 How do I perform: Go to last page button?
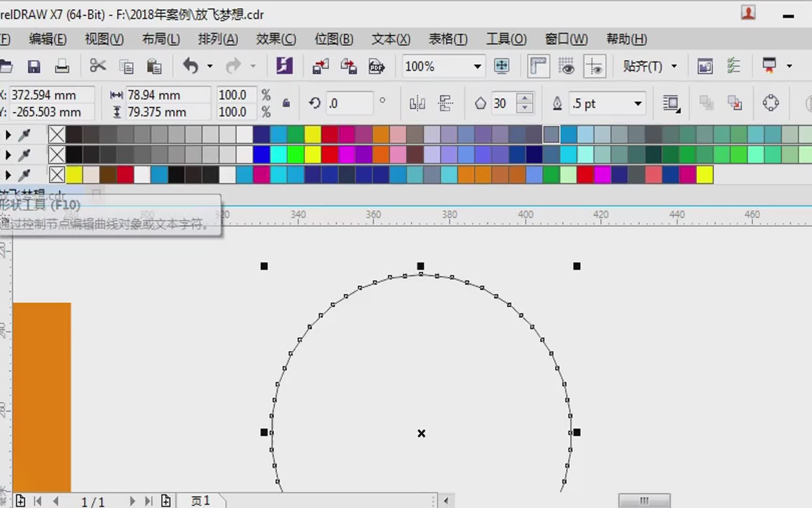[x=148, y=501]
